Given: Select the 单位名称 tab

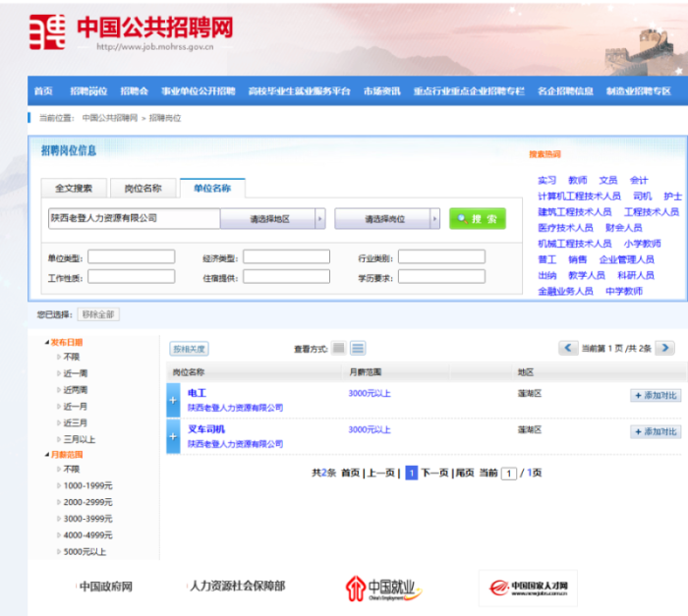Looking at the screenshot, I should click(x=212, y=189).
